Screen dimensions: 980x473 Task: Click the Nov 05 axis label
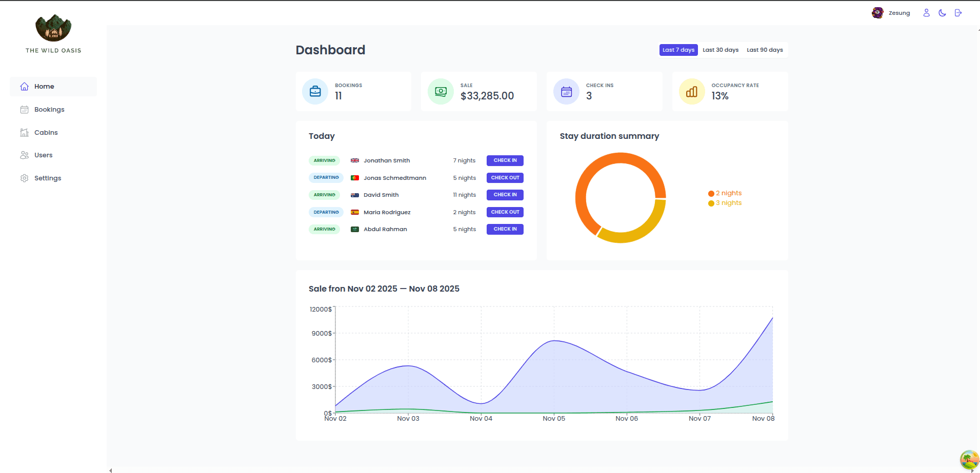[554, 419]
